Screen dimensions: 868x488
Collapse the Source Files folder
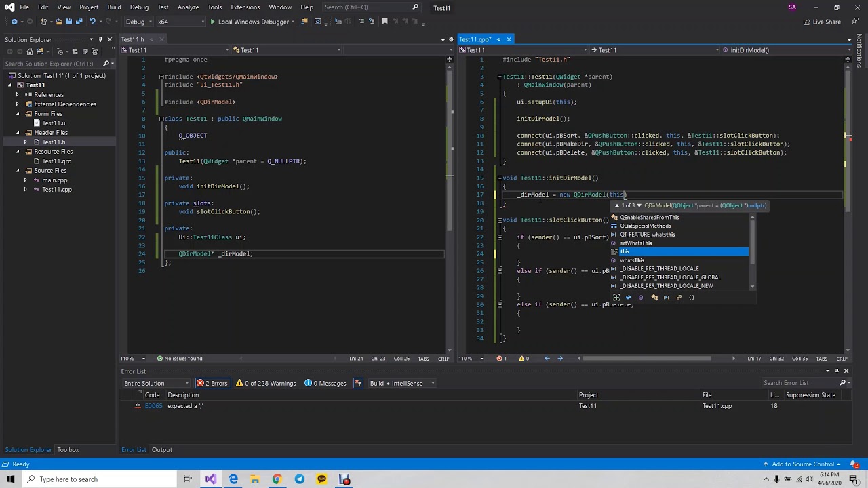[18, 171]
